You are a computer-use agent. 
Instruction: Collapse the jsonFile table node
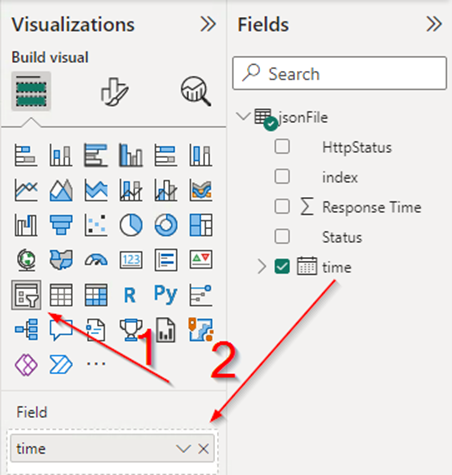click(243, 116)
